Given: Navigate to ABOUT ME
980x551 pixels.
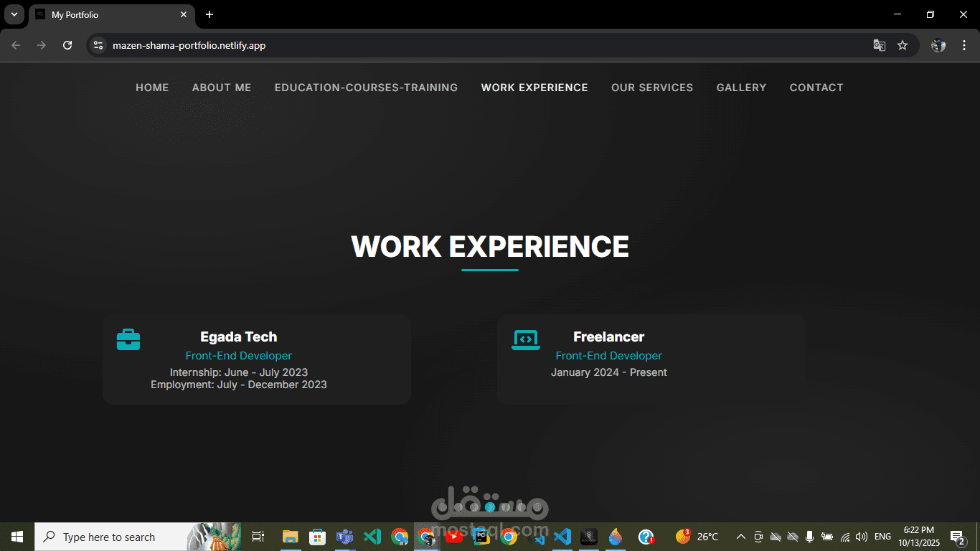Looking at the screenshot, I should [x=222, y=88].
